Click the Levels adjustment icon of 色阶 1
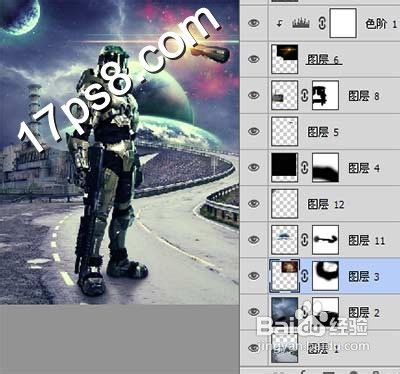The image size is (400, 374). [x=301, y=23]
